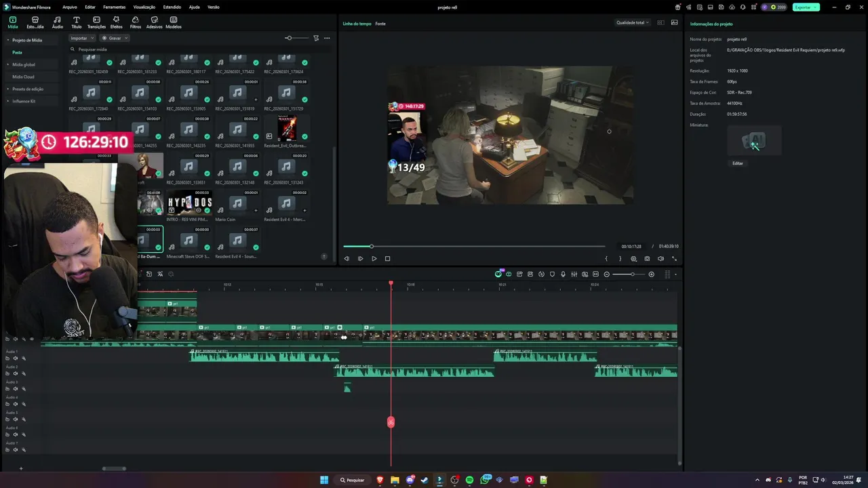The image size is (868, 488).
Task: Click the media filter funnel icon
Action: [316, 38]
